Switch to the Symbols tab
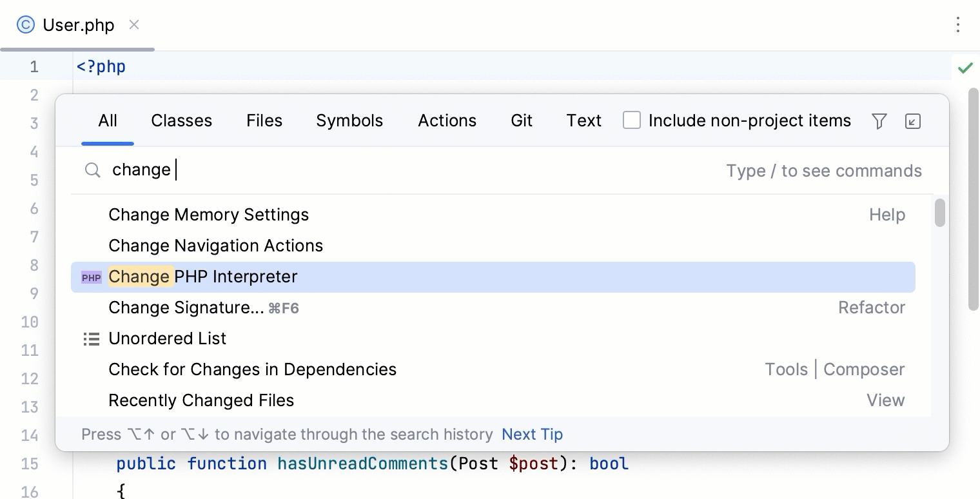This screenshot has width=980, height=499. coord(349,121)
